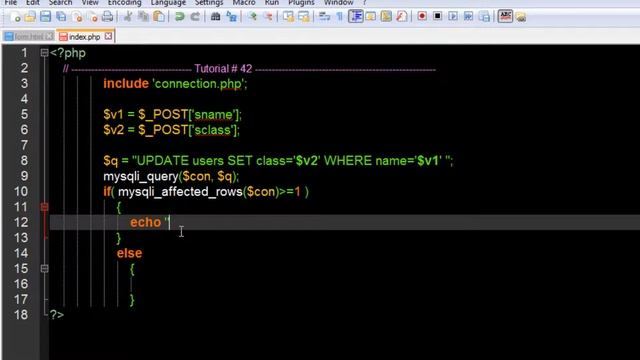Click the Replace toolbar icon
Viewport: 640px width, 360px height.
point(231,17)
